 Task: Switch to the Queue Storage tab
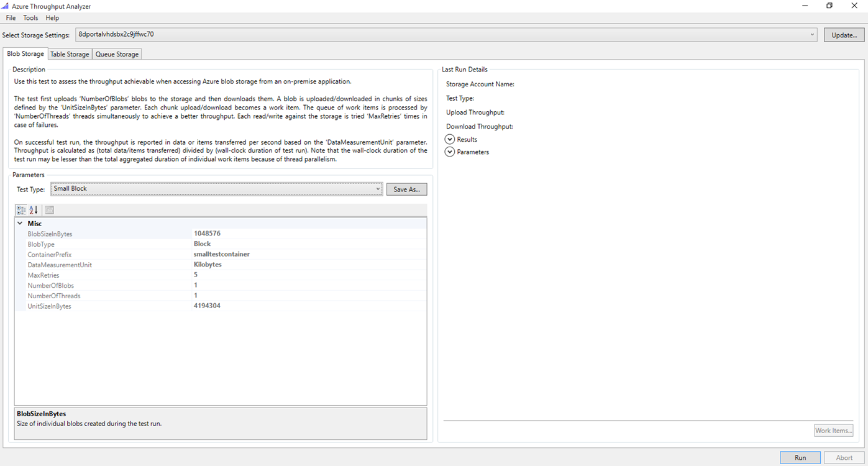click(117, 54)
